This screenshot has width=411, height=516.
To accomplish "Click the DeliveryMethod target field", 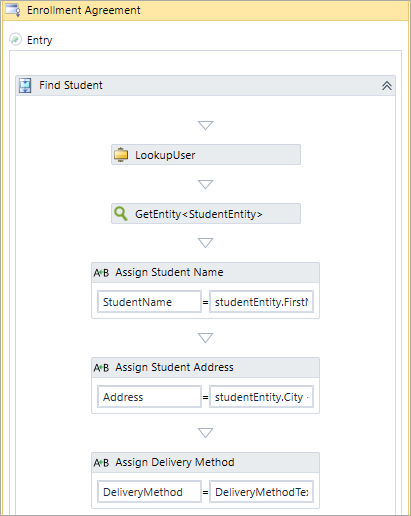I will (x=149, y=492).
